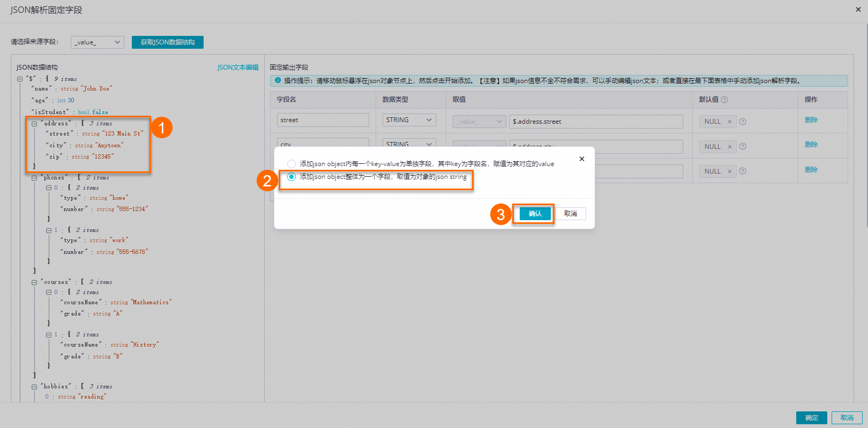Image resolution: width=868 pixels, height=428 pixels.
Task: Collapse the root $ node
Action: pyautogui.click(x=20, y=79)
